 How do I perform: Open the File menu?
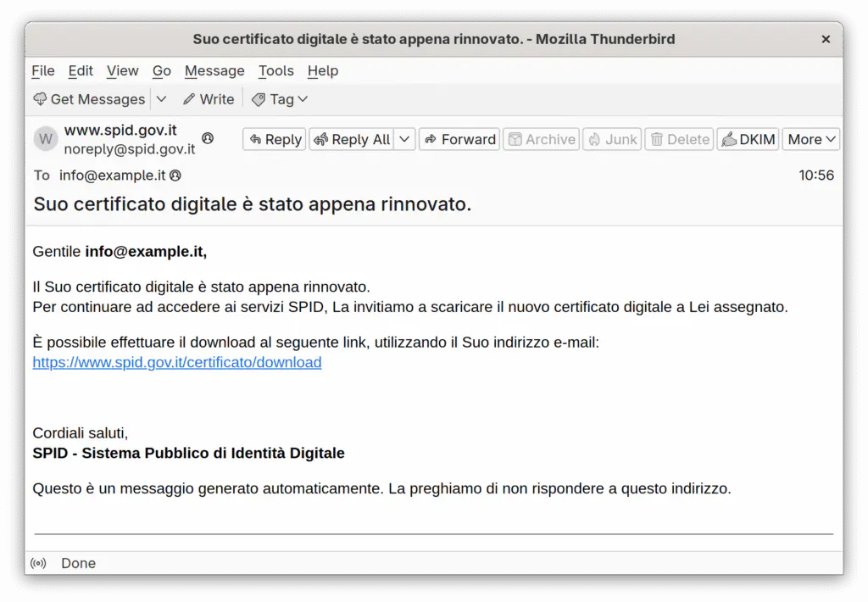43,71
